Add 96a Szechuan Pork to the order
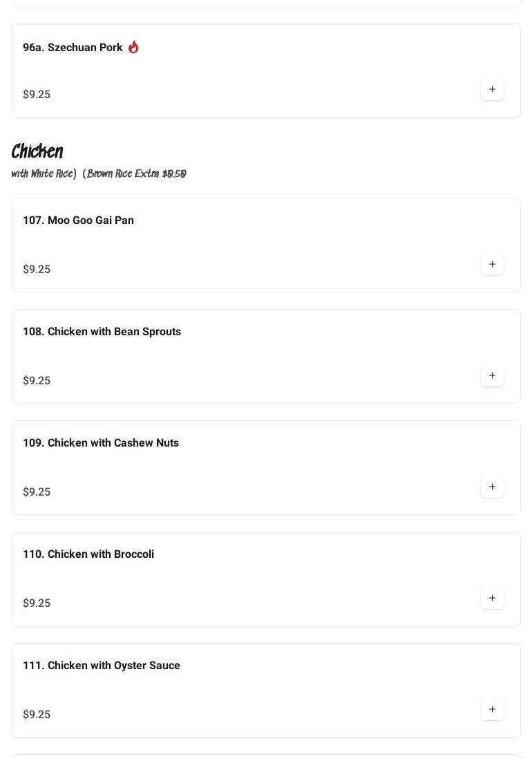The width and height of the screenshot is (532, 759). point(492,89)
